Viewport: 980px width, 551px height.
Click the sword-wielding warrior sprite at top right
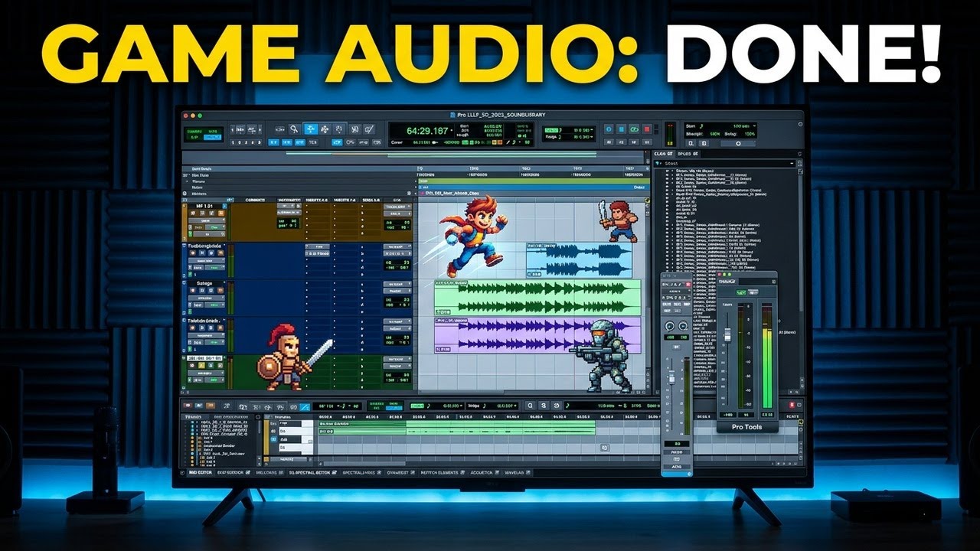pos(619,222)
